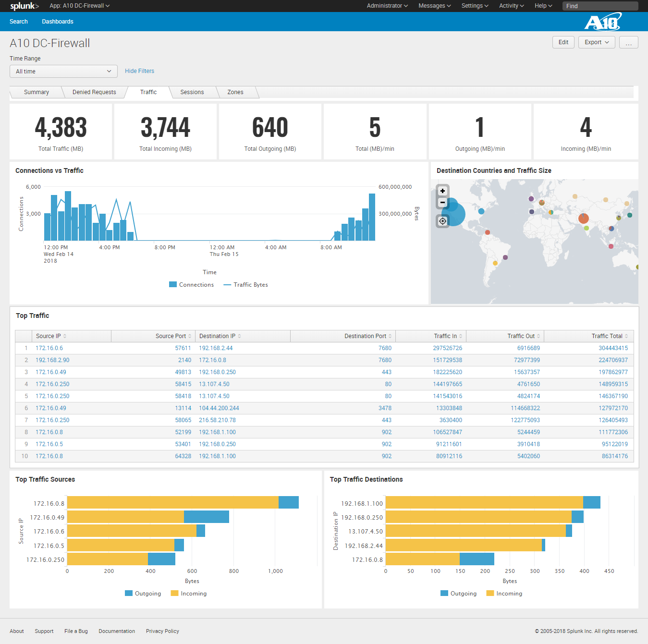The width and height of the screenshot is (648, 644).
Task: Open the Messages menu
Action: tap(434, 6)
